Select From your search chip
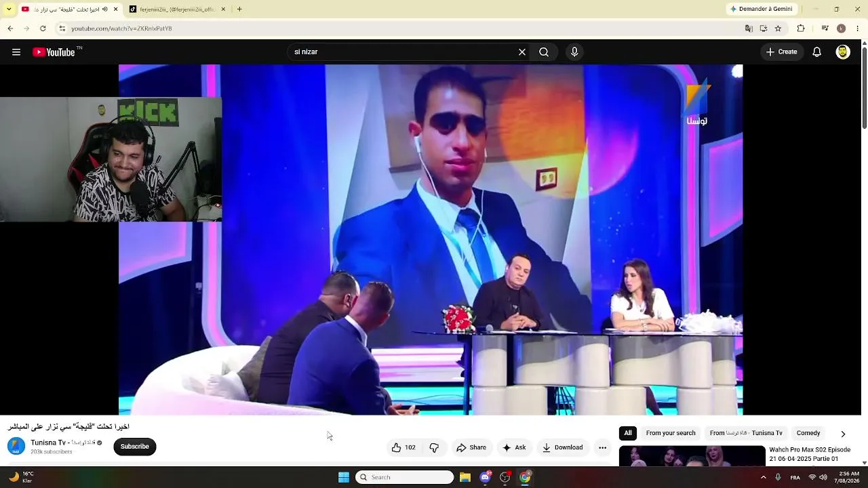Screen dimensions: 868x488 click(x=671, y=433)
